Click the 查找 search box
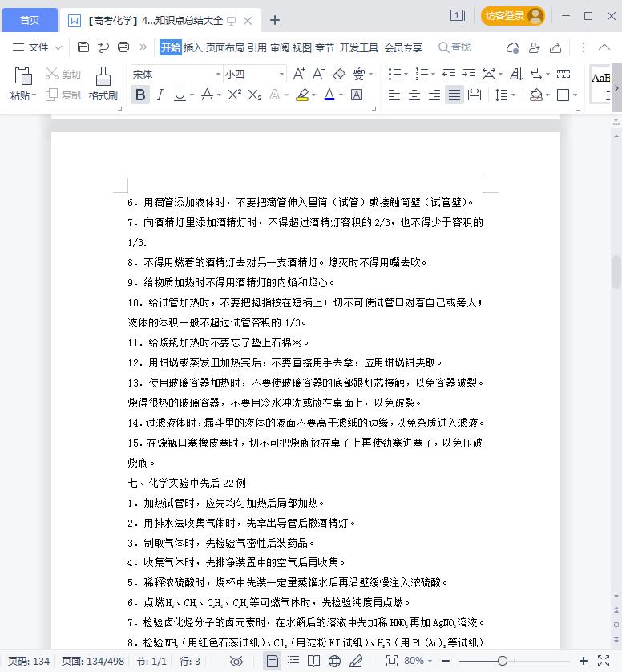This screenshot has width=622, height=672. click(455, 47)
